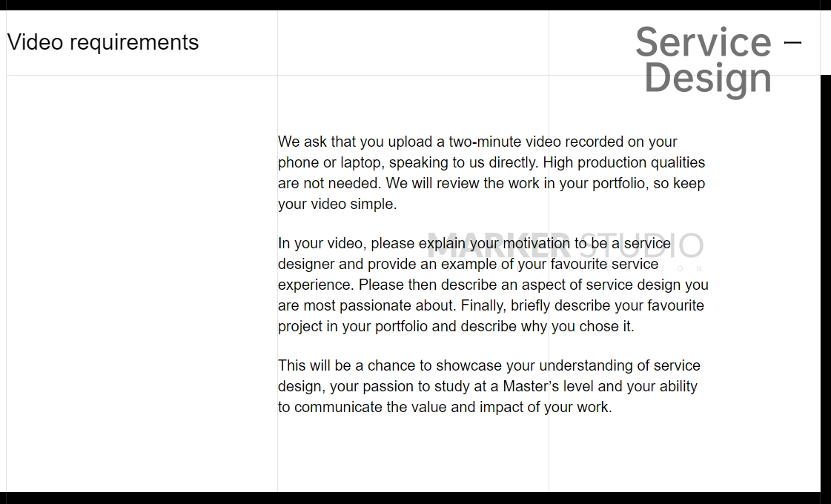Click the phrase "value and impact"
The width and height of the screenshot is (831, 504).
tap(451, 407)
